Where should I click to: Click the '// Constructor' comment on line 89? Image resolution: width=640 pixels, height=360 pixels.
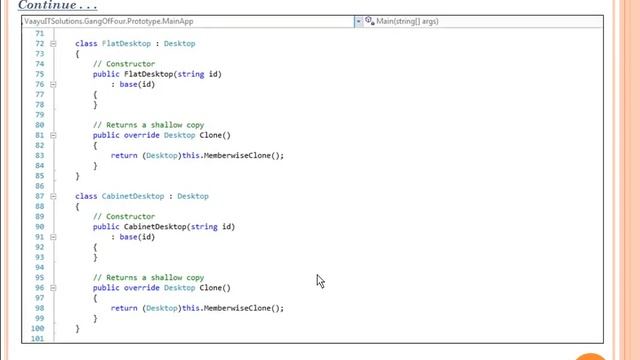124,217
